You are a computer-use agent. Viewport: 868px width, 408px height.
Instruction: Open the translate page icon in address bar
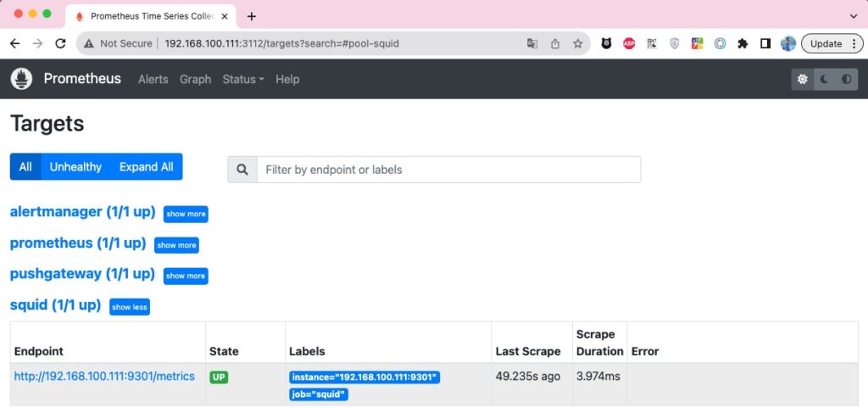[532, 44]
